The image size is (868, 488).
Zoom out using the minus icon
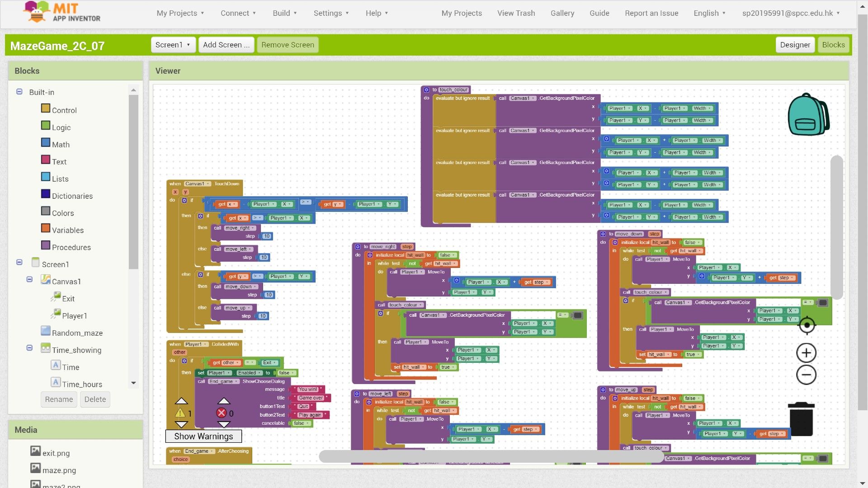tap(806, 375)
